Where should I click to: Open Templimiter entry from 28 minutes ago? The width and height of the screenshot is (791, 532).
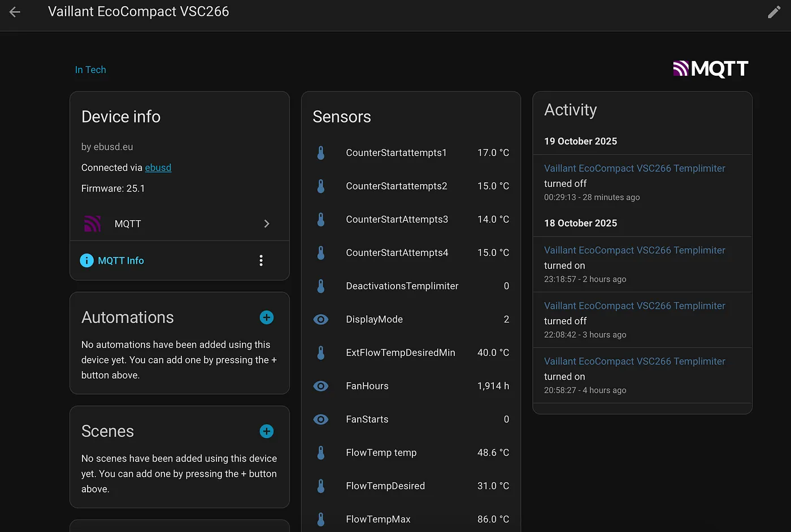(x=634, y=169)
